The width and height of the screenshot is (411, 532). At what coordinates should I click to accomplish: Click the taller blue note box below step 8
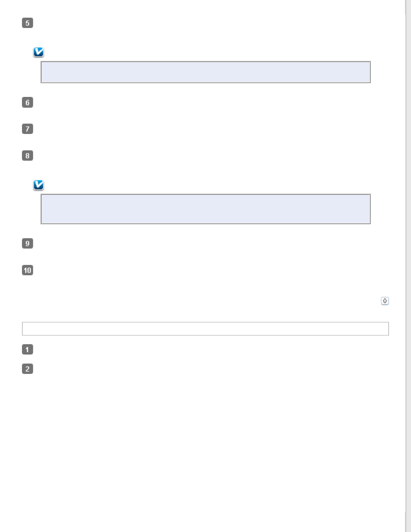tap(205, 209)
